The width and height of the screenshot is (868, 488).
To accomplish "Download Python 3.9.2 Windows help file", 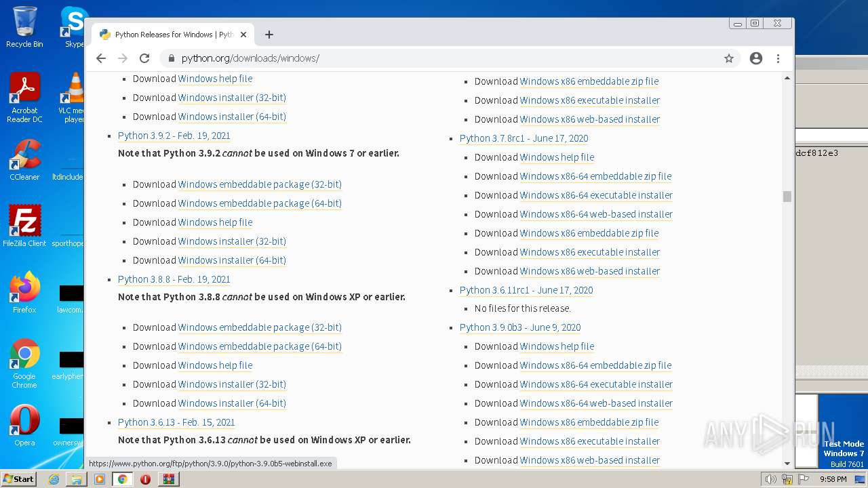I will 215,222.
